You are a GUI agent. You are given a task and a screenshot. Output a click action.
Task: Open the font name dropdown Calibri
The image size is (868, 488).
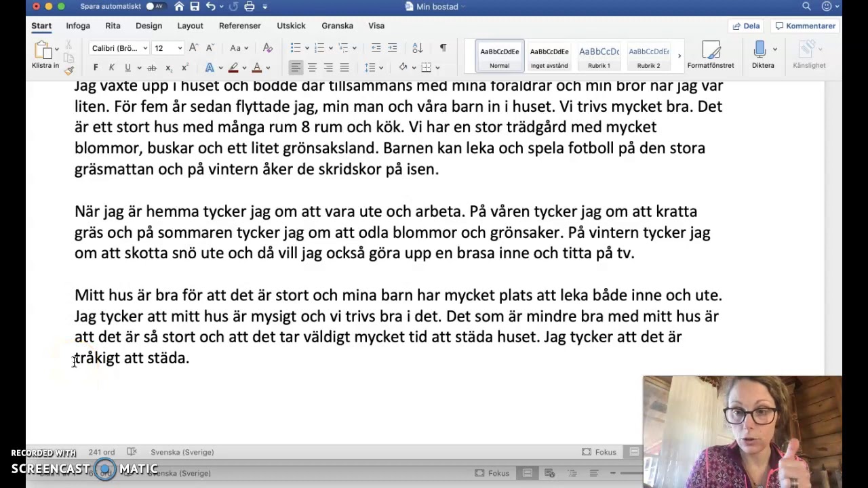coord(144,48)
